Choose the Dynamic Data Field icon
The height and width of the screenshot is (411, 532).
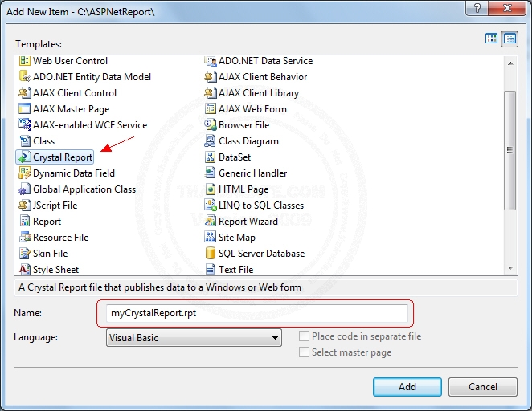(x=24, y=173)
